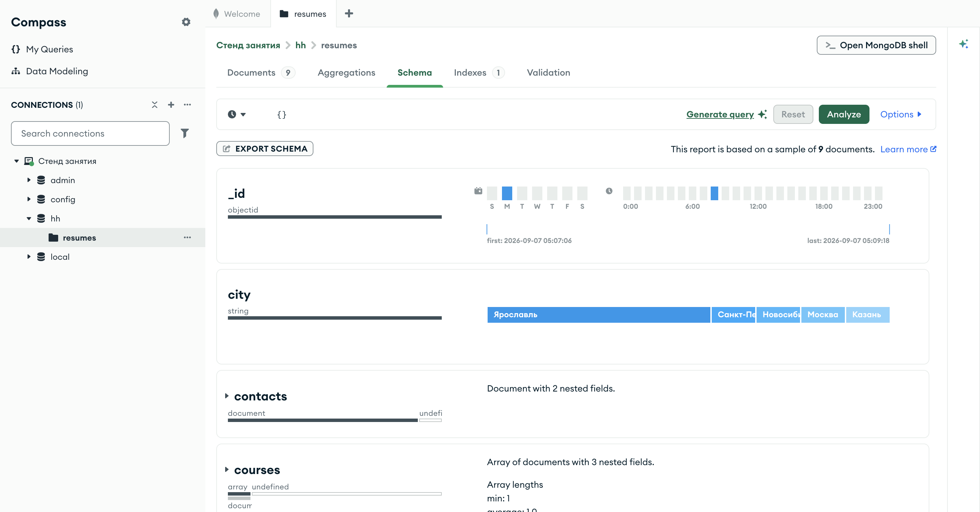Click the Reset button

pos(793,115)
